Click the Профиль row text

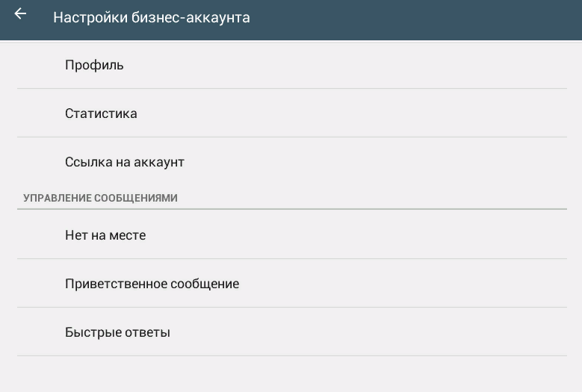[94, 65]
